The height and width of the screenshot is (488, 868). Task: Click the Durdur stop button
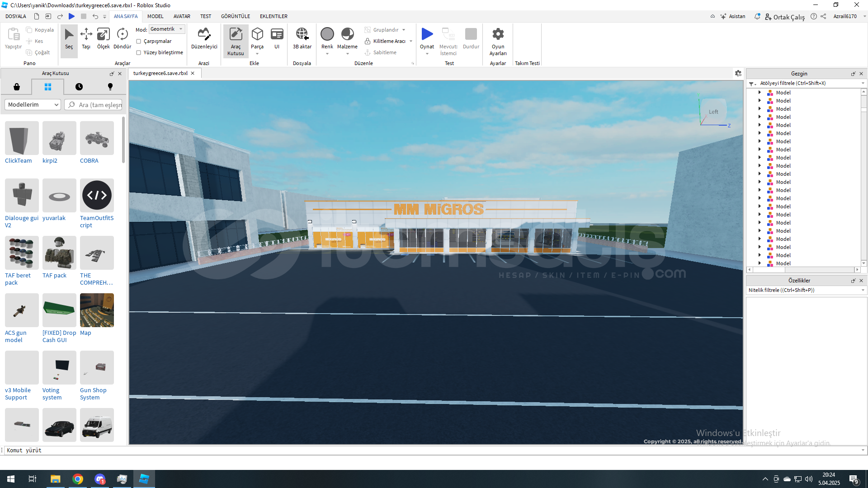coord(471,38)
